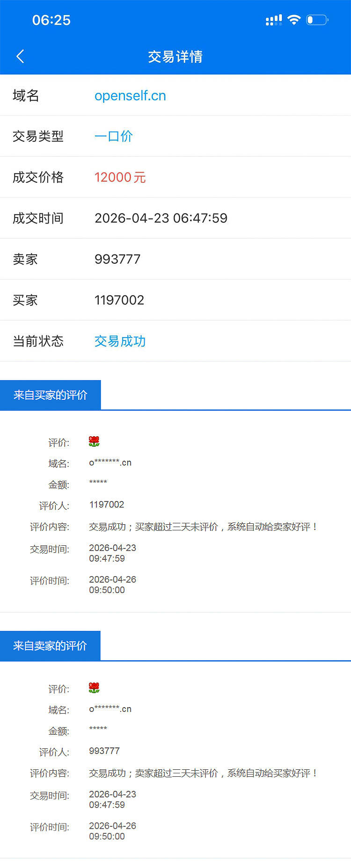Tap masked domain in buyer review

click(x=110, y=463)
